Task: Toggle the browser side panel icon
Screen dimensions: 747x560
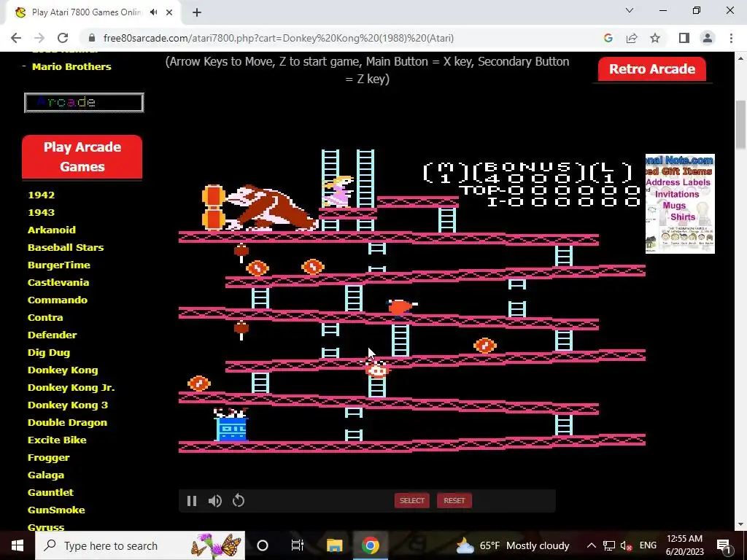Action: [x=684, y=38]
